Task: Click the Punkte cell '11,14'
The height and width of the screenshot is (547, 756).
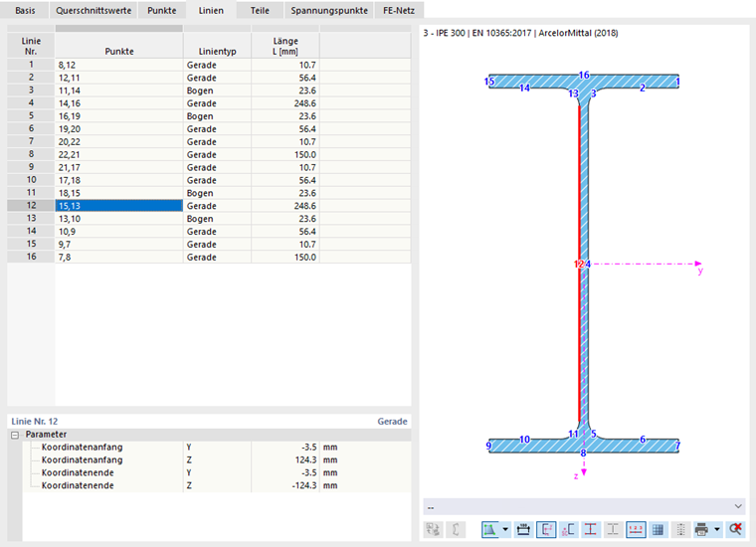Action: (x=119, y=91)
